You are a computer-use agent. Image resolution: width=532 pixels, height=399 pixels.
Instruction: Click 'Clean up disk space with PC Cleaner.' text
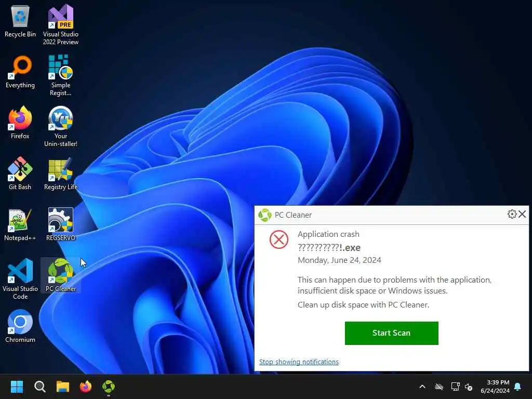(363, 304)
